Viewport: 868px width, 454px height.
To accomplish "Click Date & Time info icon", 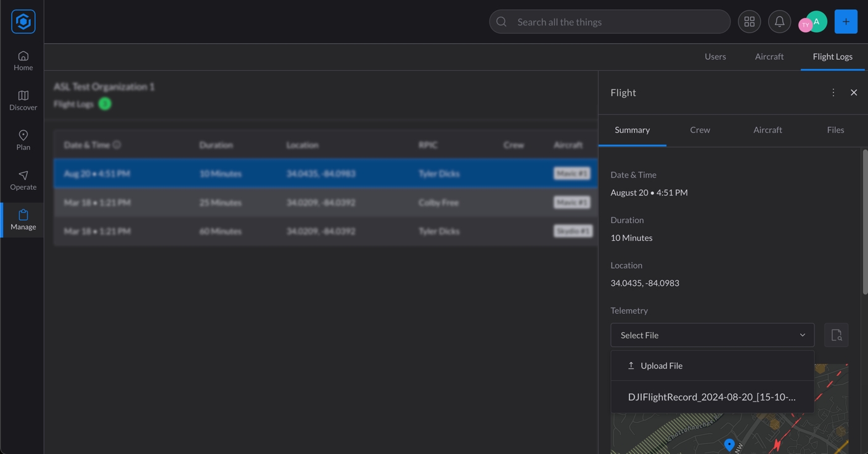I will tap(117, 145).
